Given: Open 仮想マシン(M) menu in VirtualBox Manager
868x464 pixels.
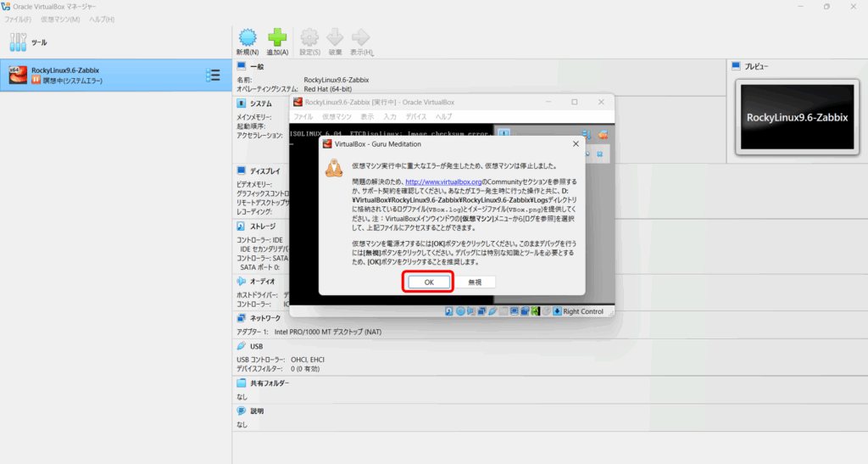Looking at the screenshot, I should [x=60, y=20].
